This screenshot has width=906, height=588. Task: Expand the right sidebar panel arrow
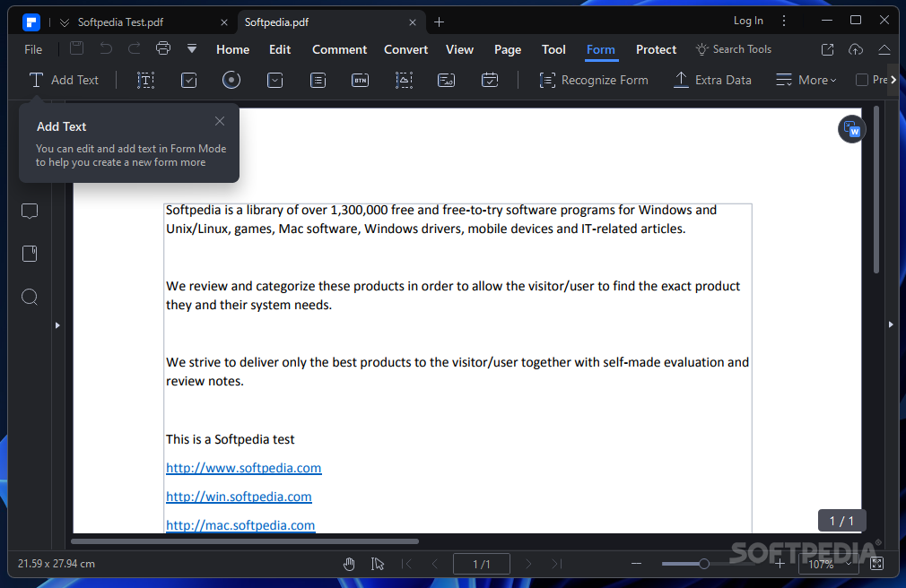[x=891, y=324]
